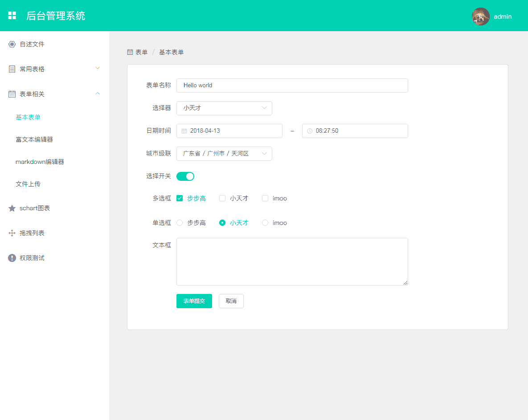This screenshot has width=528, height=420.
Task: Open the 选择器 dropdown showing 小天才
Action: 224,108
